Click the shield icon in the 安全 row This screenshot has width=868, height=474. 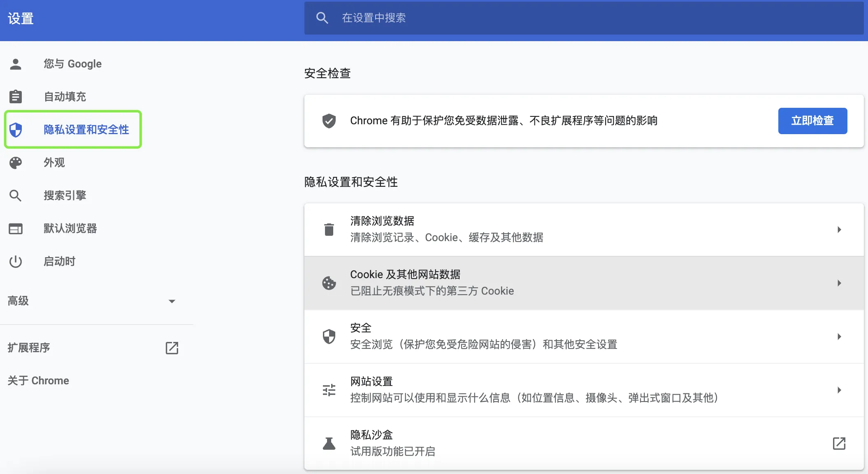pyautogui.click(x=329, y=337)
